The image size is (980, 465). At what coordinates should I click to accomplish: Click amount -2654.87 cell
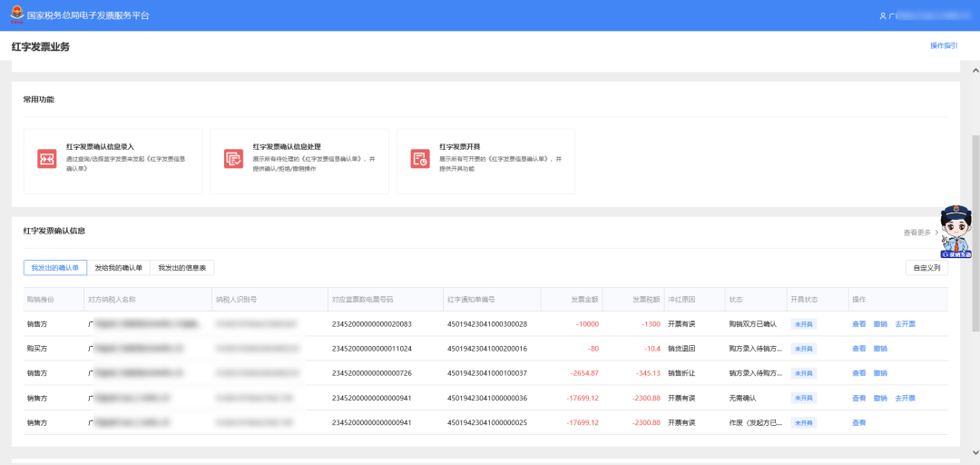tap(584, 373)
